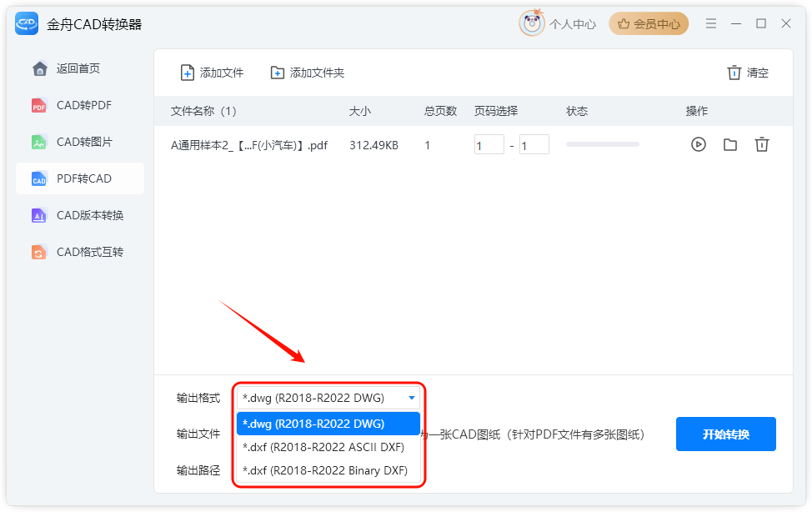The image size is (812, 512).
Task: Click the 添加文件夹 button
Action: [308, 73]
